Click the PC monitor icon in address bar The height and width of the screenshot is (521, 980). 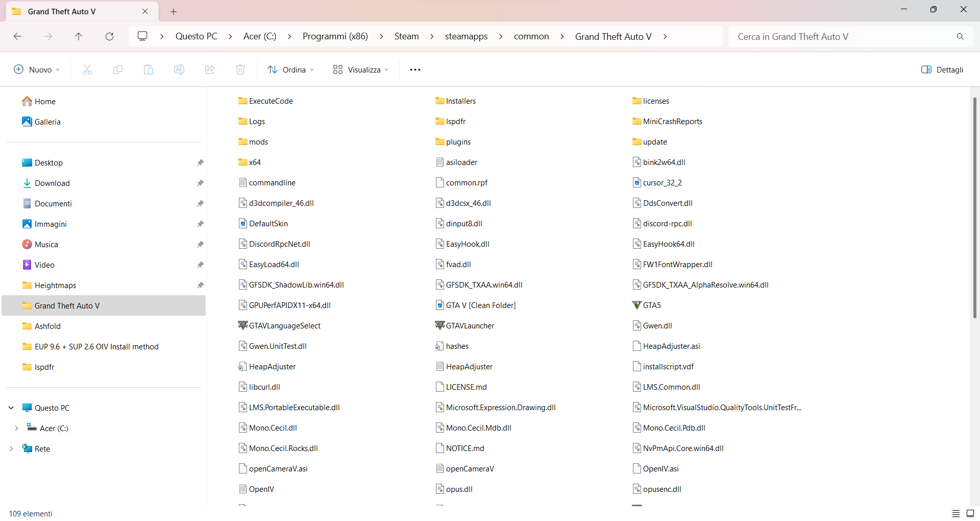click(142, 36)
